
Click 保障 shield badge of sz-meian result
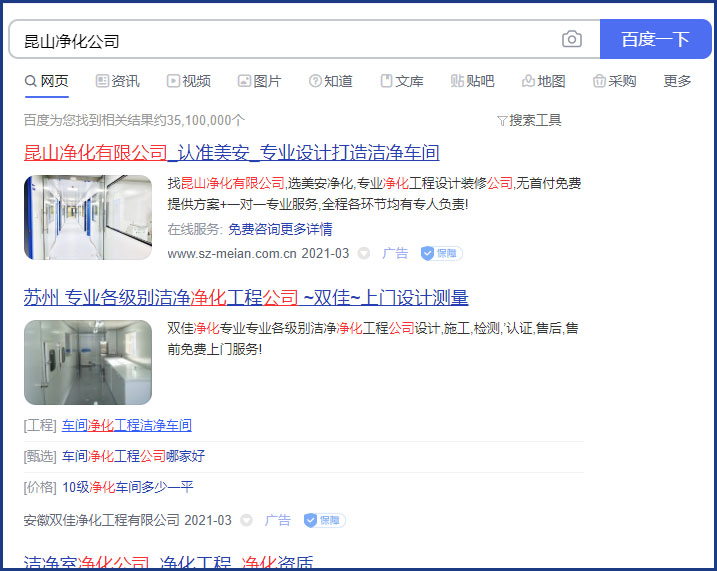441,253
